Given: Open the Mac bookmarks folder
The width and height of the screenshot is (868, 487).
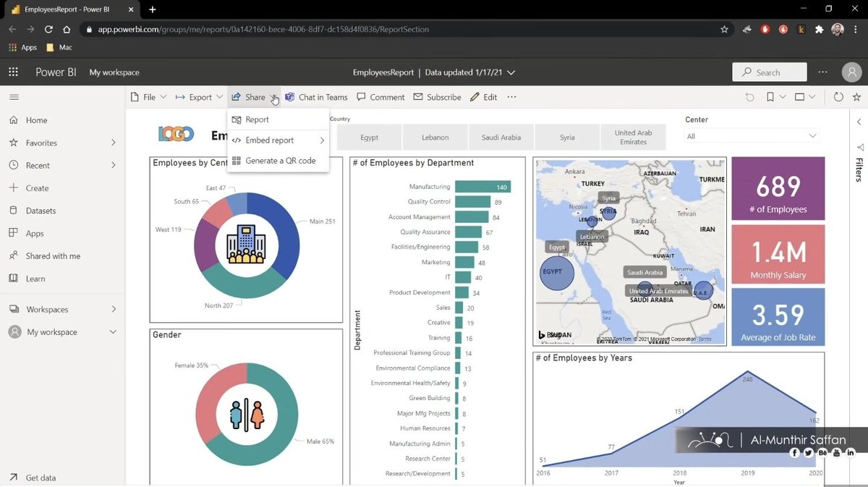Looking at the screenshot, I should [x=59, y=48].
